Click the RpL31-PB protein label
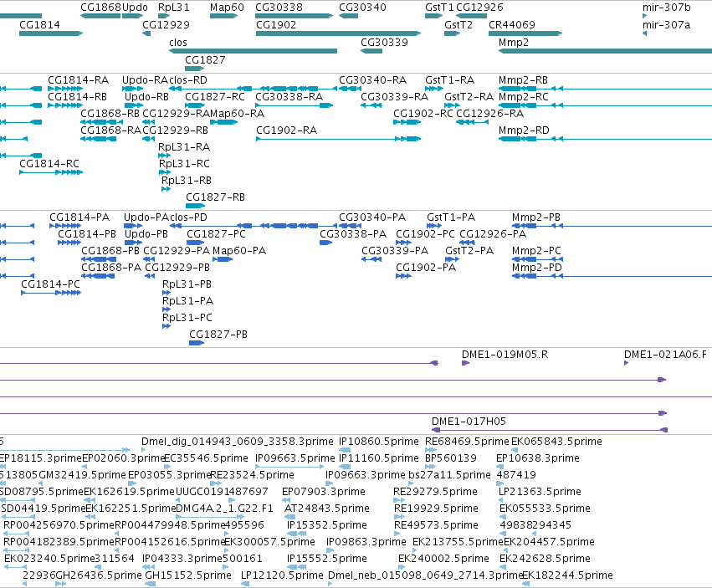This screenshot has height=588, width=712. 187,284
